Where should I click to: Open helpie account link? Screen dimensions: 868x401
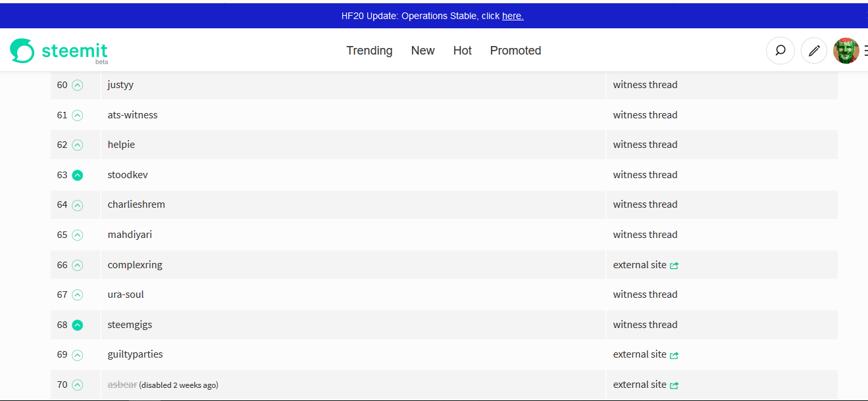(x=121, y=145)
